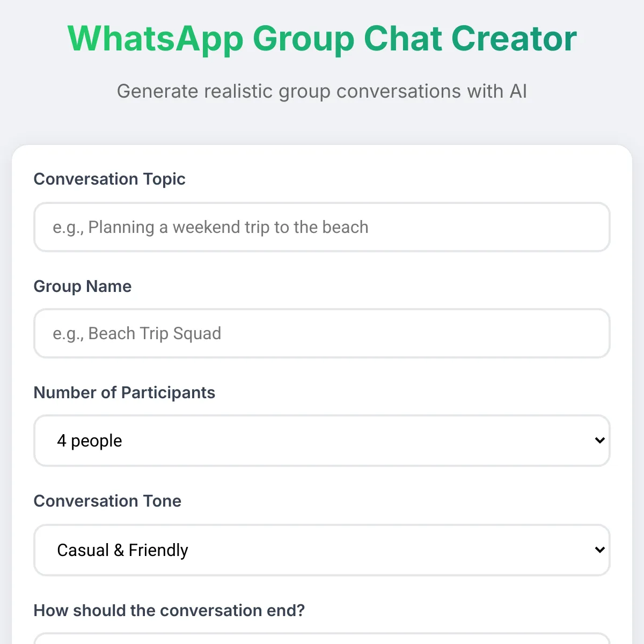This screenshot has width=644, height=644.
Task: Click the "Beach Trip Squad" placeholder text
Action: (x=155, y=333)
